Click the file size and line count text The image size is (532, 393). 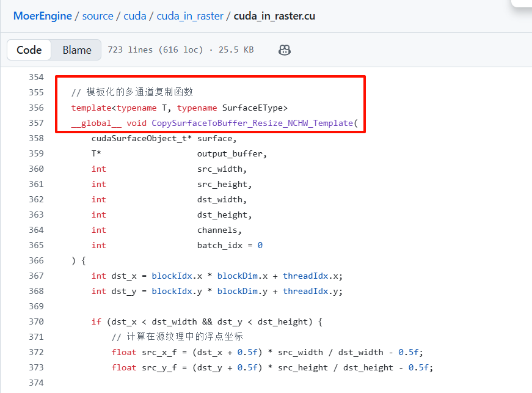click(x=180, y=50)
